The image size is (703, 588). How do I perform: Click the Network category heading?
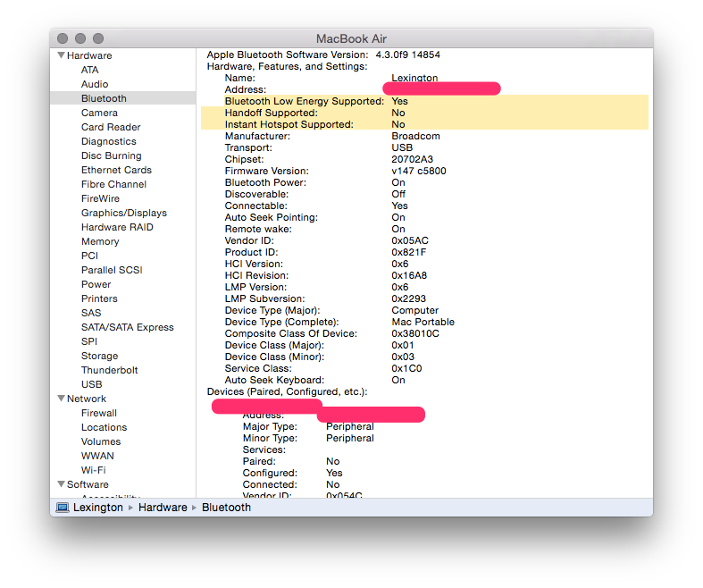pos(87,399)
